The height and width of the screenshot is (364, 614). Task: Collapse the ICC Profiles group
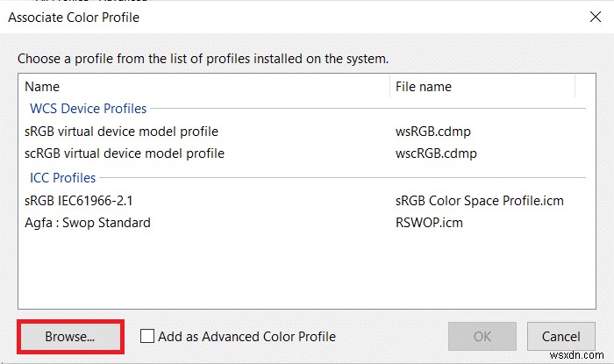coord(62,178)
